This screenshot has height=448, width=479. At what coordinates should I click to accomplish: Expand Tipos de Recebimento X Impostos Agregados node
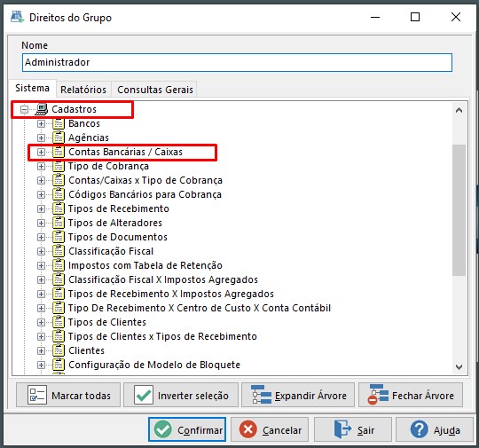(x=41, y=294)
